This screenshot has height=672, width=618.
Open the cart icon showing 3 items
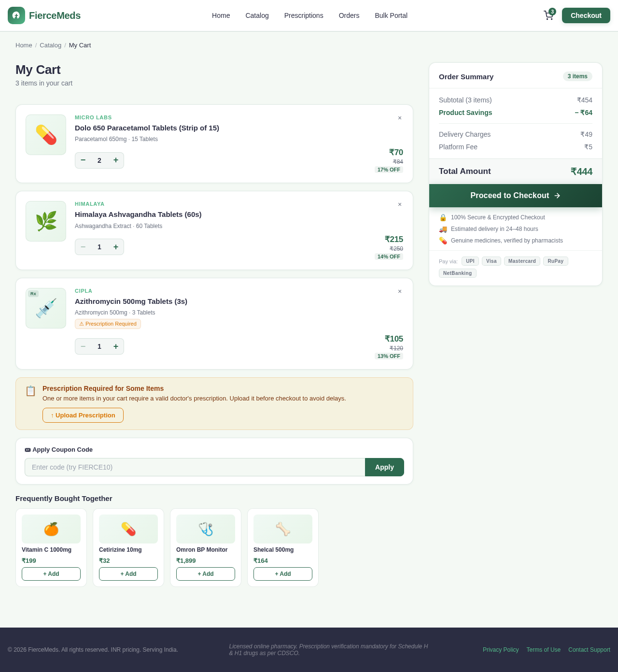tap(548, 15)
